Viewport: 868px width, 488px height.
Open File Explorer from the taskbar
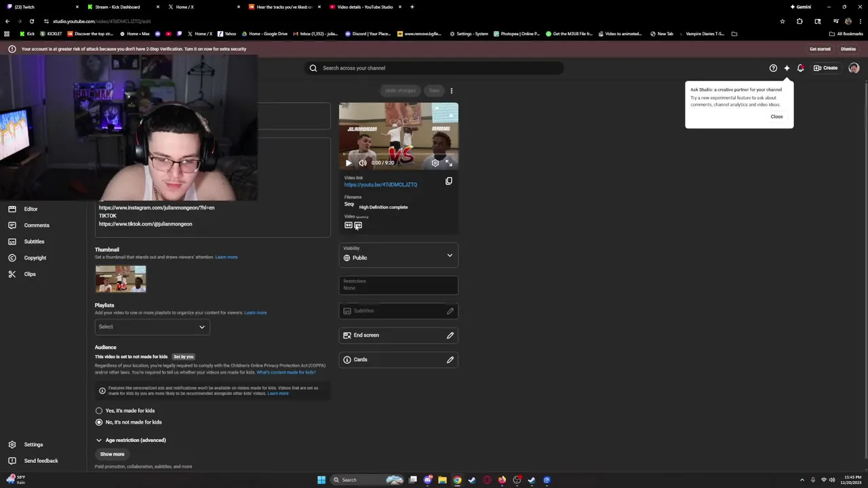pyautogui.click(x=442, y=480)
